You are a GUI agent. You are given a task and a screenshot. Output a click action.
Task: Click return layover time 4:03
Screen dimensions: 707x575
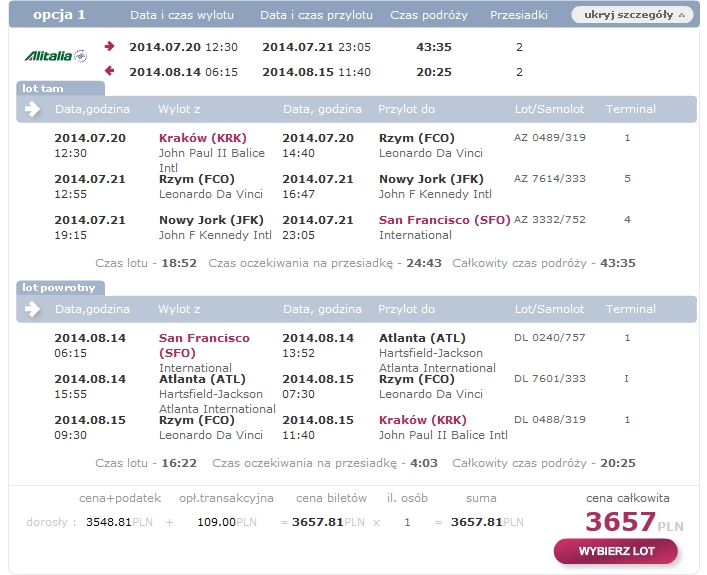click(x=424, y=463)
